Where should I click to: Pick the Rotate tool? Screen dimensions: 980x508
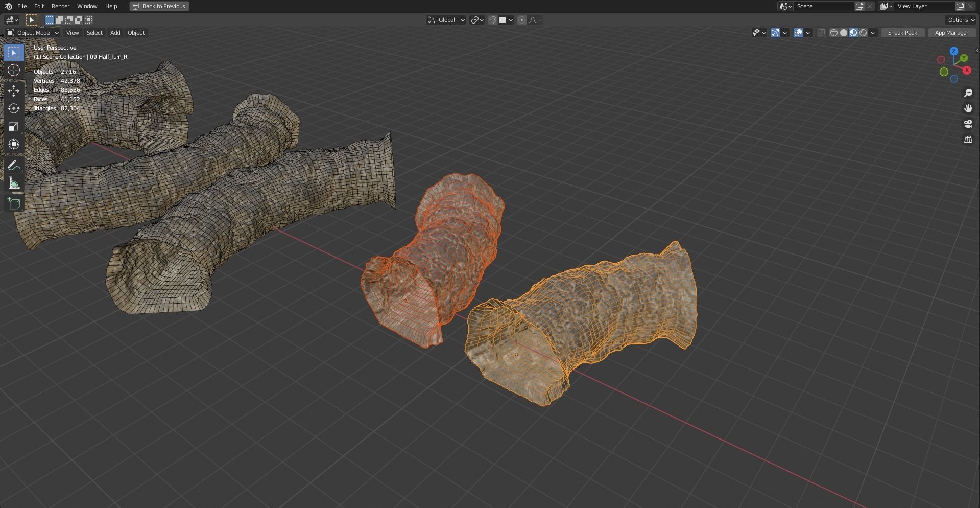pyautogui.click(x=14, y=109)
